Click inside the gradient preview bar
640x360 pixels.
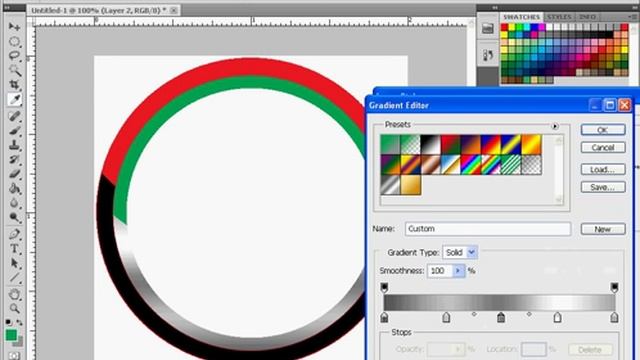coord(499,303)
